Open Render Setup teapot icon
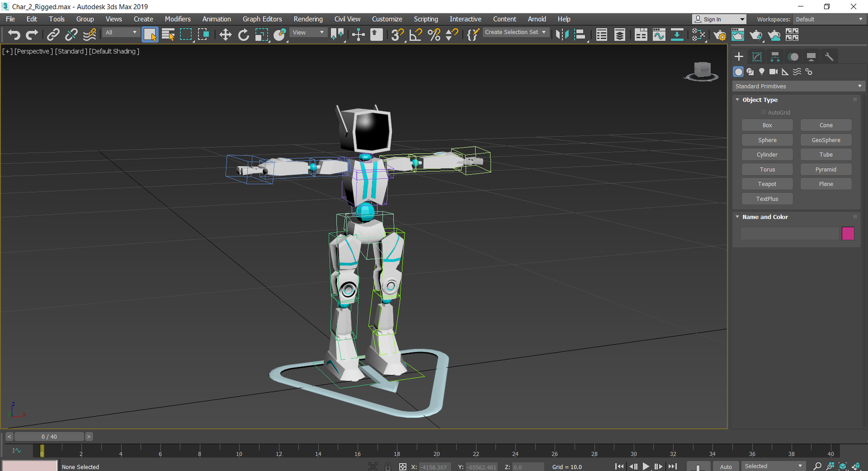This screenshot has height=471, width=868. pyautogui.click(x=720, y=35)
